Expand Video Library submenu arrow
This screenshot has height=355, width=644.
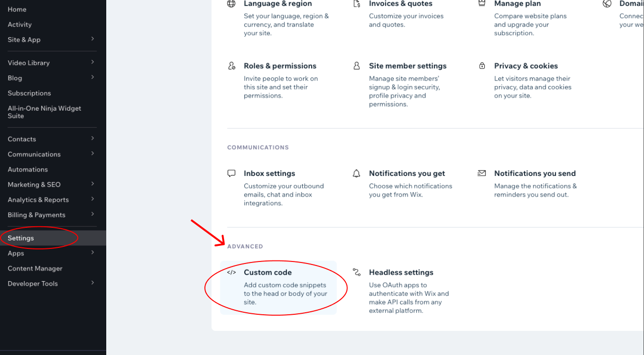93,62
